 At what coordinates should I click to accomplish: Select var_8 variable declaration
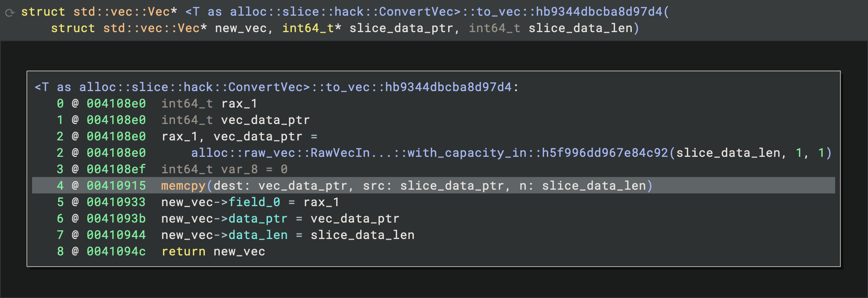click(239, 169)
